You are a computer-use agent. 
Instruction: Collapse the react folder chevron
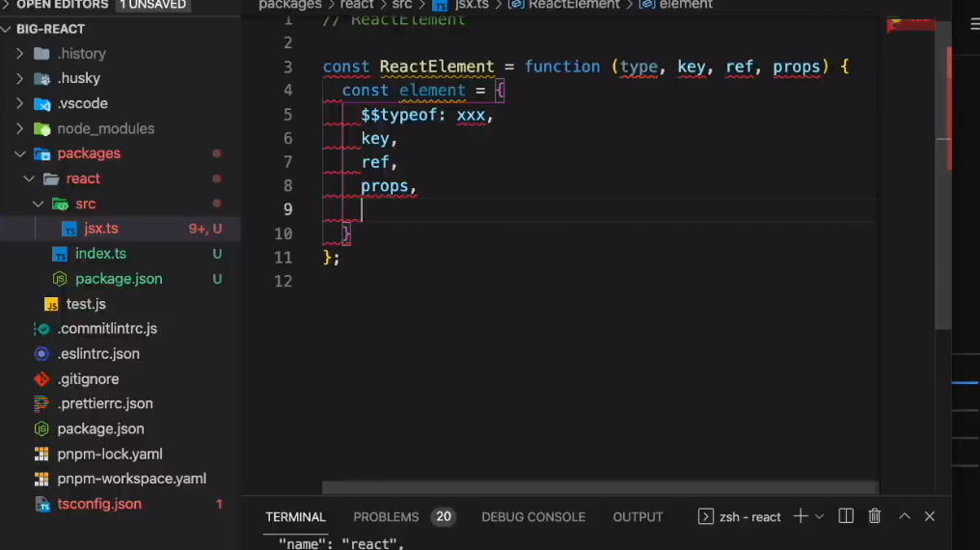tap(29, 179)
